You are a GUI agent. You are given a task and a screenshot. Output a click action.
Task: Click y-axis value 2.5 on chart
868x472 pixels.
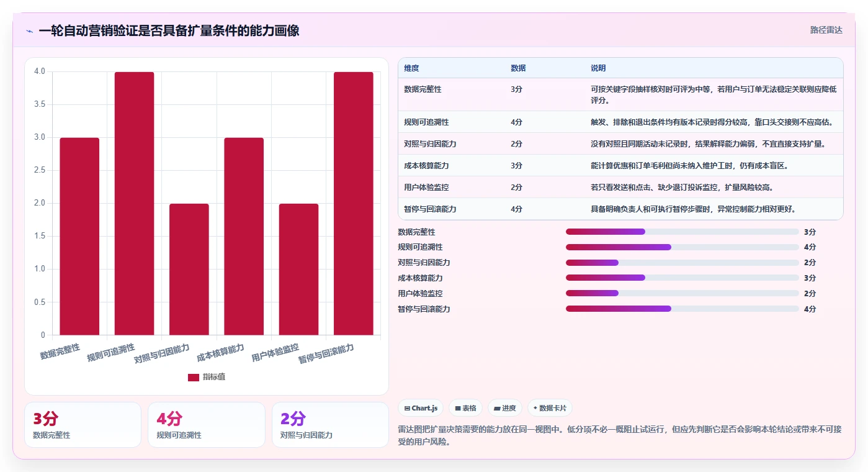tap(40, 171)
